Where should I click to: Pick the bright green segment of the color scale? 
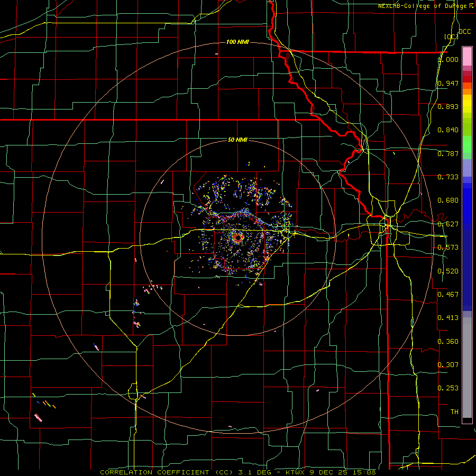coord(467,144)
